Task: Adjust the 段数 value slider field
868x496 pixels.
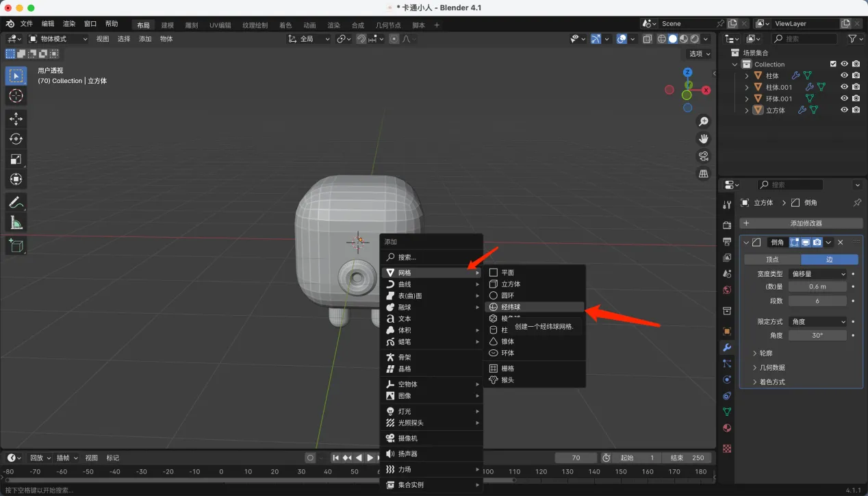Action: click(x=818, y=301)
